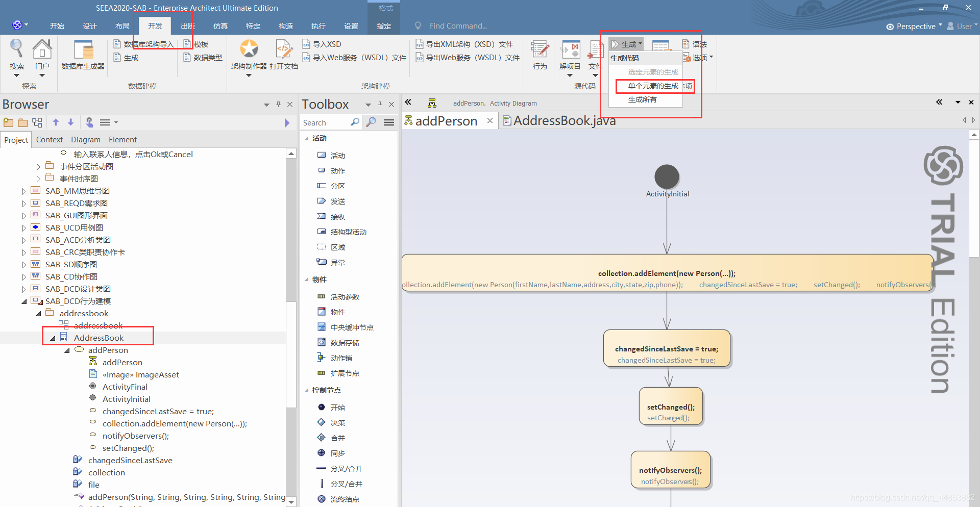The image size is (980, 507).
Task: Select the collection attribute in tree
Action: 106,473
